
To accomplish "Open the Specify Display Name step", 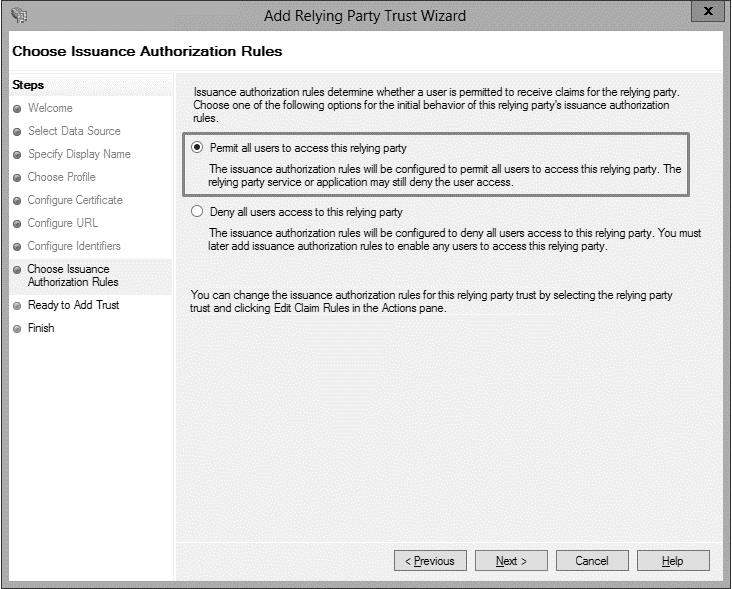I will point(79,154).
